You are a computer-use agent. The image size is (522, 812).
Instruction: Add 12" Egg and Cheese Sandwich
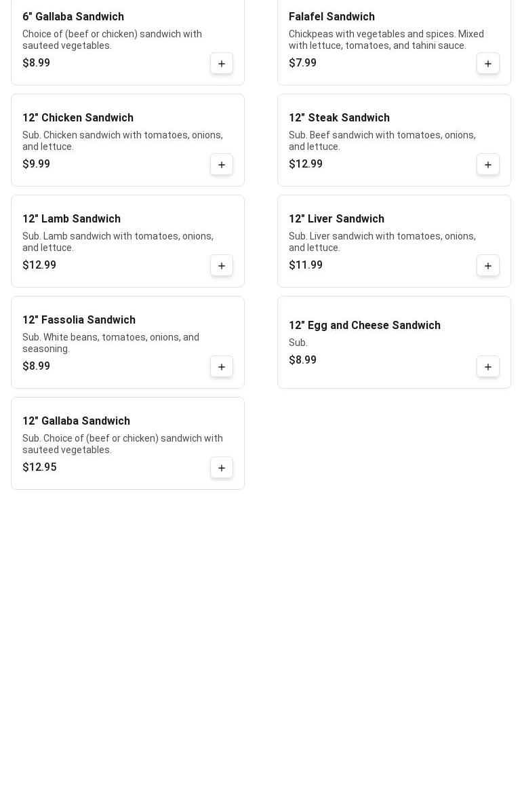click(488, 367)
